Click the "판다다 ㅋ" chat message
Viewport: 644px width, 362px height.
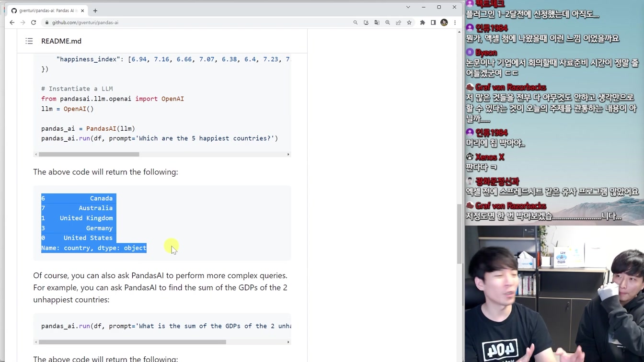(x=481, y=168)
